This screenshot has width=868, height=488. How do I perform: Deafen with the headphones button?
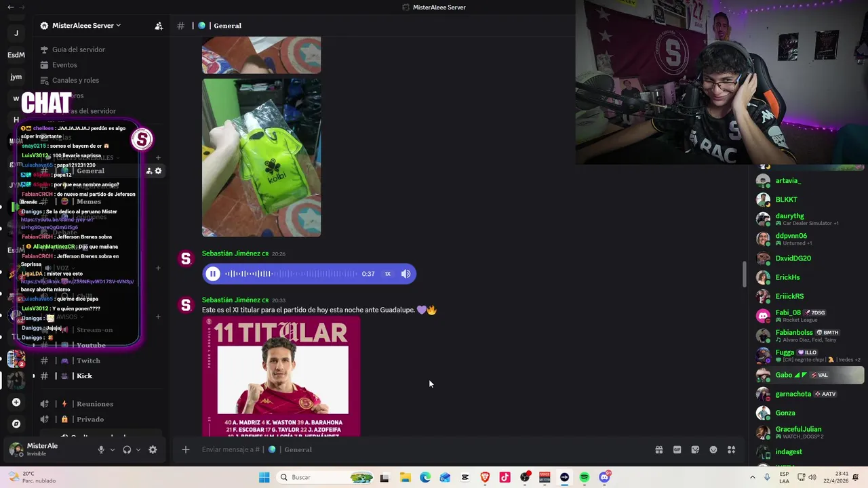tap(127, 449)
